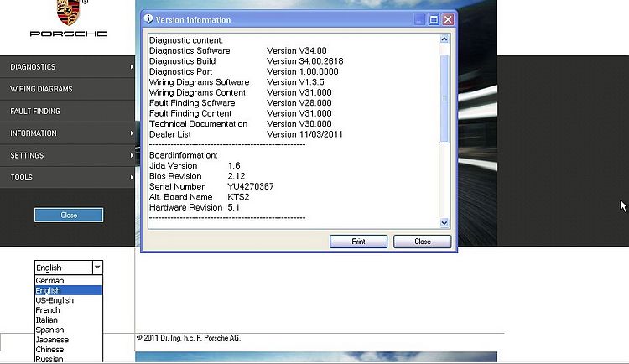Close the Version information dialog via Close button

pyautogui.click(x=423, y=242)
